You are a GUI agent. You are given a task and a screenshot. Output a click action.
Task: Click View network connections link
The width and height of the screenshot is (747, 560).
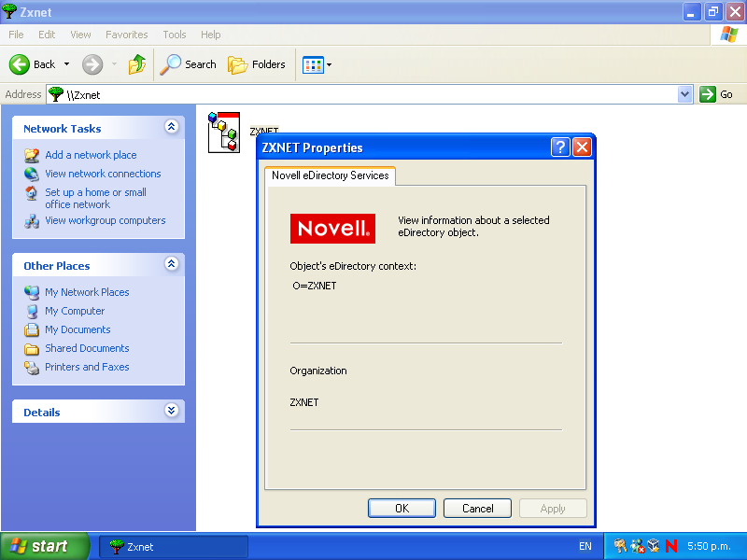(103, 174)
